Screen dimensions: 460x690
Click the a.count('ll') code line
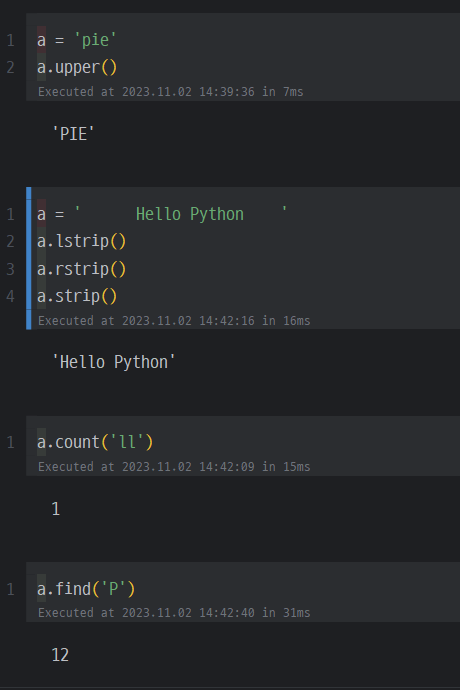95,442
